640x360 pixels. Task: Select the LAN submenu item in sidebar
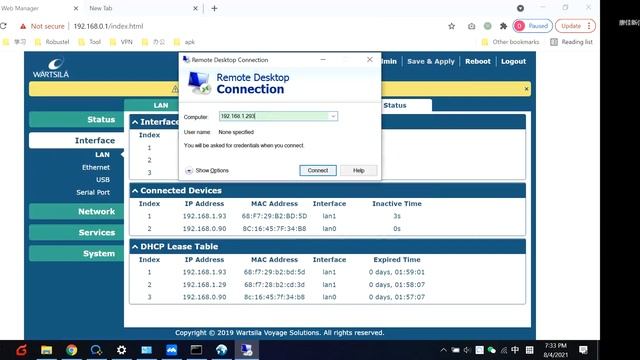102,155
